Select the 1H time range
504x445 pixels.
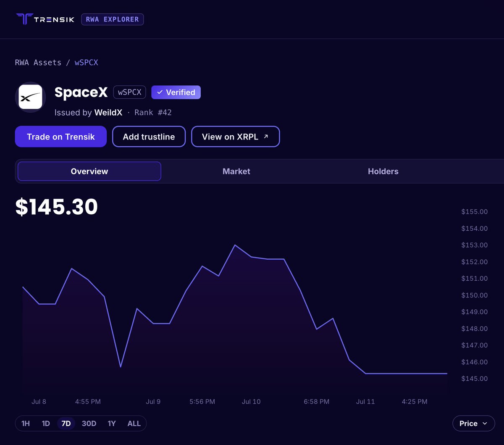point(26,424)
